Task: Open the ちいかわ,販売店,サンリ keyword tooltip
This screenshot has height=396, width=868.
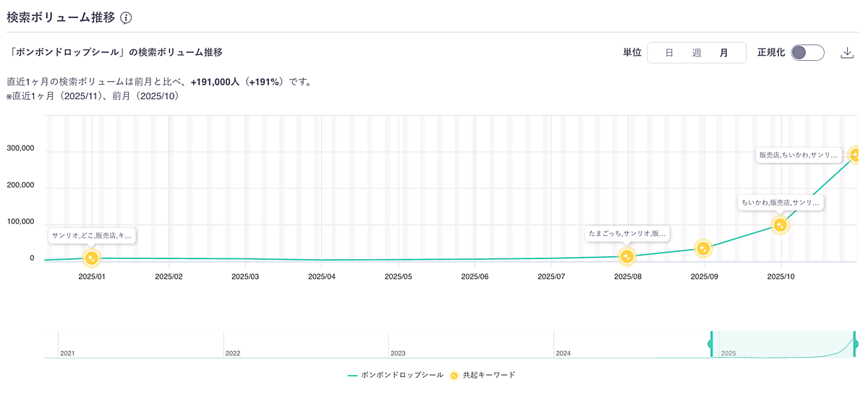Action: pos(780,203)
